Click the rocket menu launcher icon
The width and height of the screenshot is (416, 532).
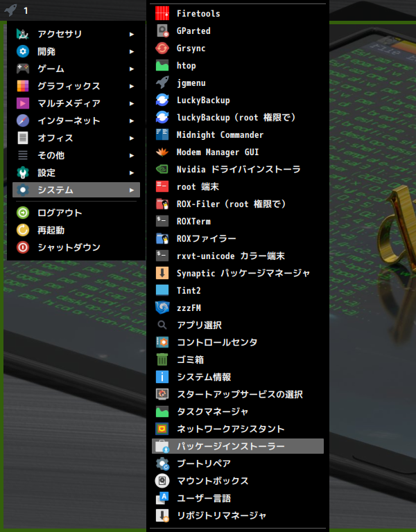point(10,10)
